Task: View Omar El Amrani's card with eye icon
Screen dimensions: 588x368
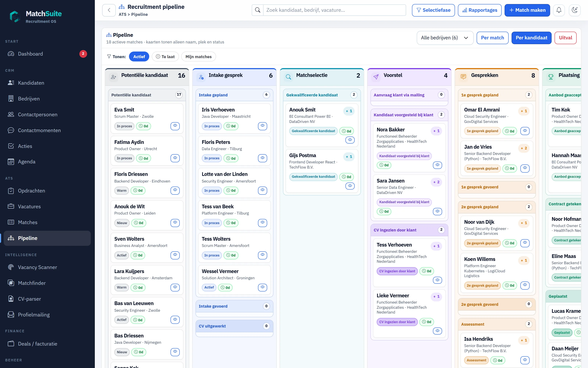Action: click(525, 131)
